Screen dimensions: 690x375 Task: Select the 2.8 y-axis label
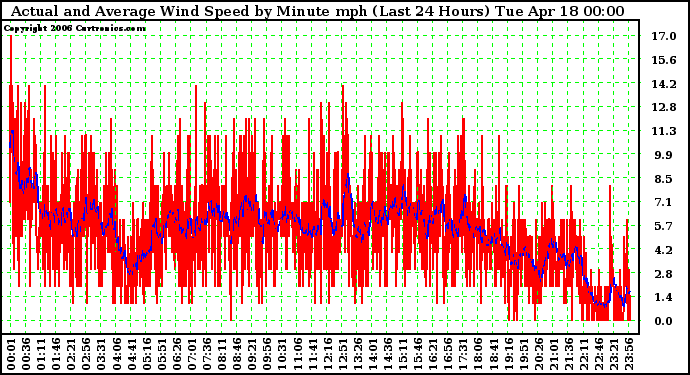[x=664, y=274]
